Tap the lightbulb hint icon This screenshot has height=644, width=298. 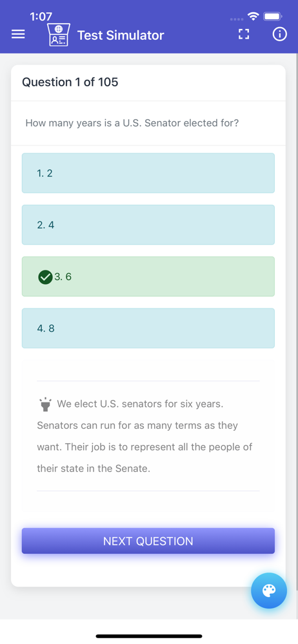click(x=45, y=404)
